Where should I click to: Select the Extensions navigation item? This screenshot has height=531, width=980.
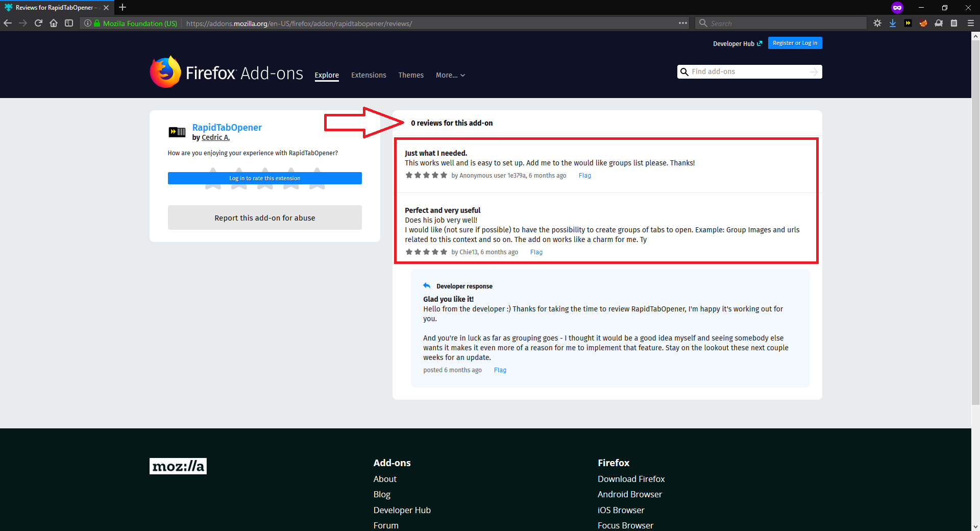pos(368,75)
